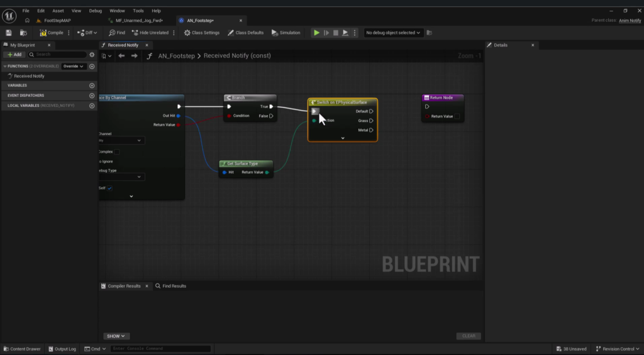Collapse the Functions section
Viewport: 644px width, 355px height.
coord(5,66)
